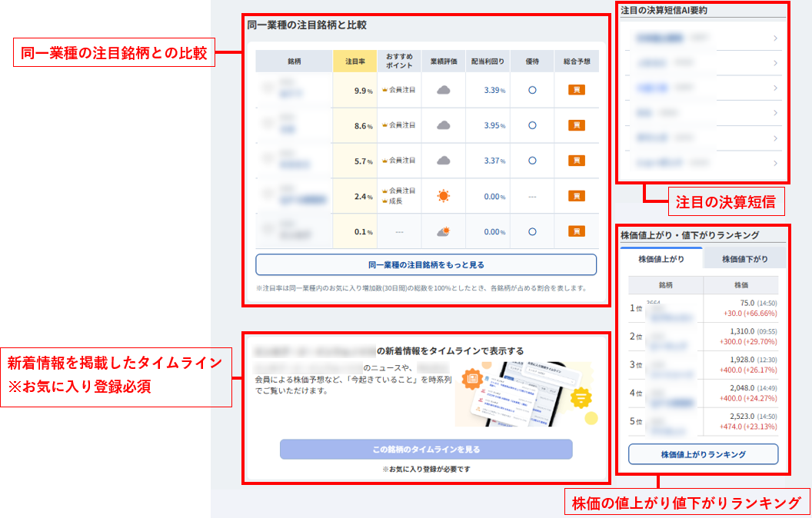
Task: Click the partly cloudy icon in the last comparison row
Action: (442, 231)
